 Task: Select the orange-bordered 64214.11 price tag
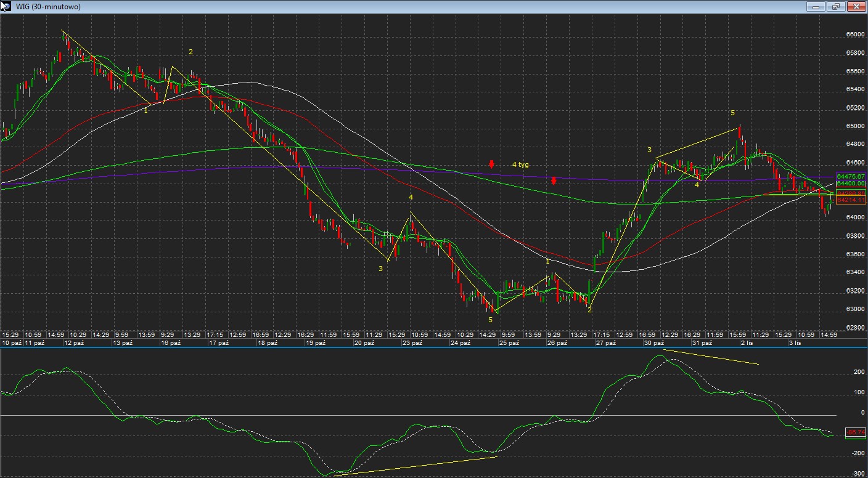[x=851, y=200]
